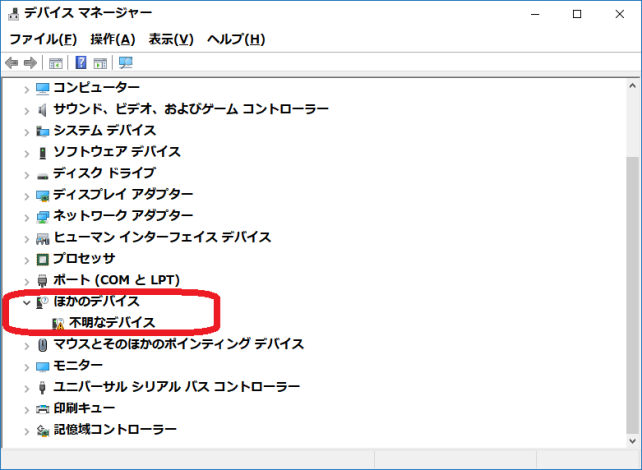Click the ソフトウェア デバイス icon
This screenshot has height=470, width=642.
click(43, 153)
